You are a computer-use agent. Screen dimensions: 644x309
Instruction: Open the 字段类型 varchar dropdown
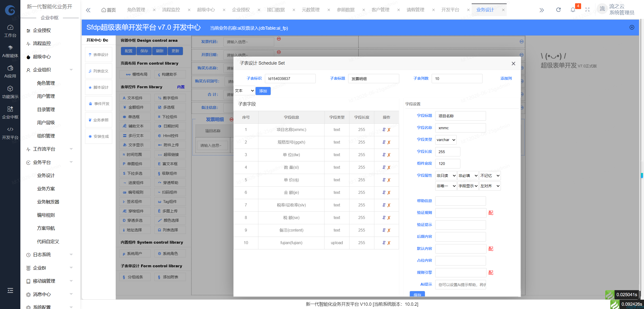(446, 140)
